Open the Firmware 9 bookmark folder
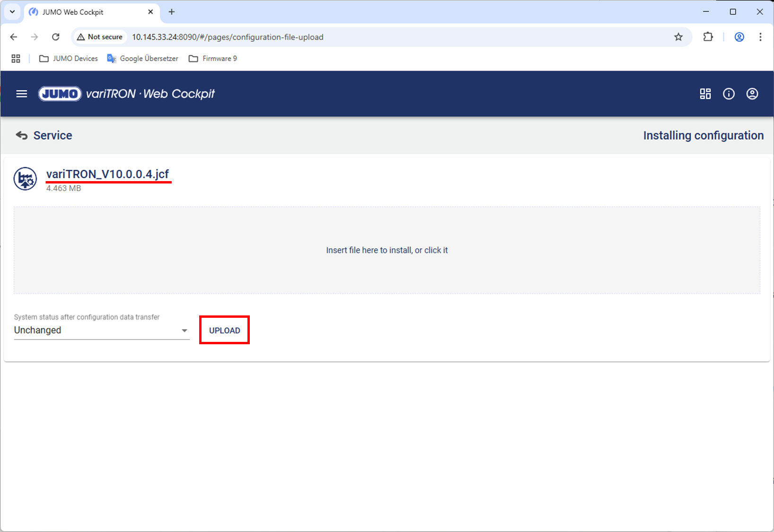 coord(213,59)
